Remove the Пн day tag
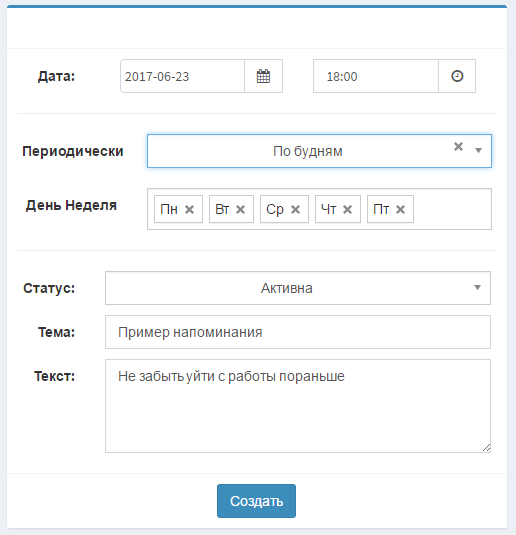The width and height of the screenshot is (516, 535). (x=189, y=209)
